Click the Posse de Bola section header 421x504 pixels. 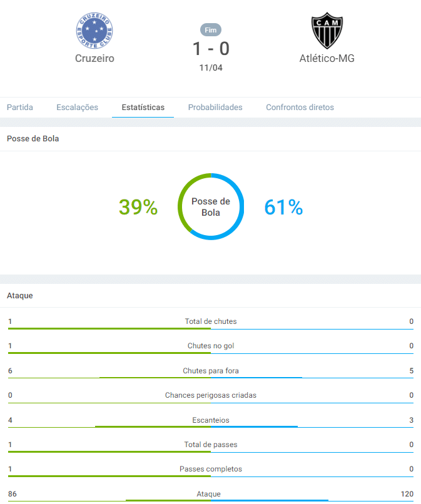(33, 139)
